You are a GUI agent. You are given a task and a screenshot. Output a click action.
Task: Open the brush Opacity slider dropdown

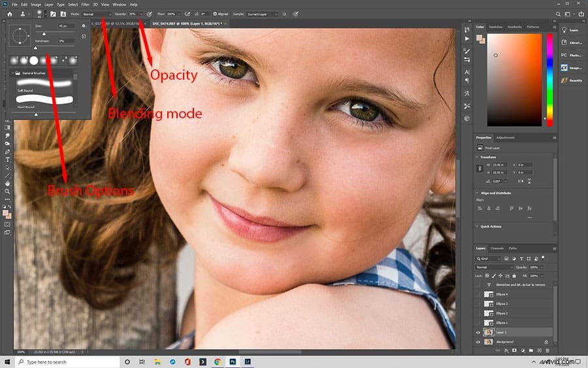(x=141, y=14)
